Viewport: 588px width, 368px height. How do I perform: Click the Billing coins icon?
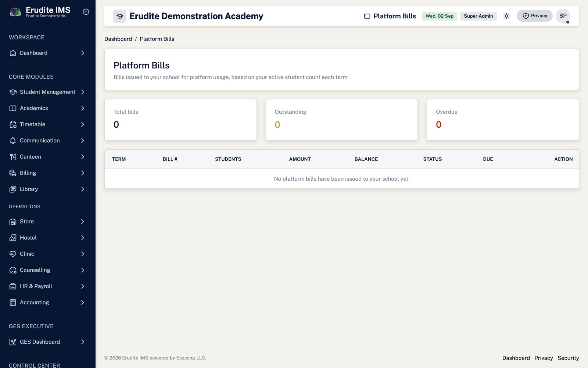pyautogui.click(x=13, y=173)
